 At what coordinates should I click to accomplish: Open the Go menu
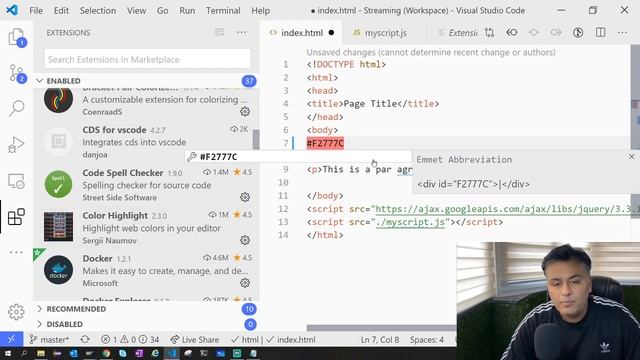click(162, 11)
